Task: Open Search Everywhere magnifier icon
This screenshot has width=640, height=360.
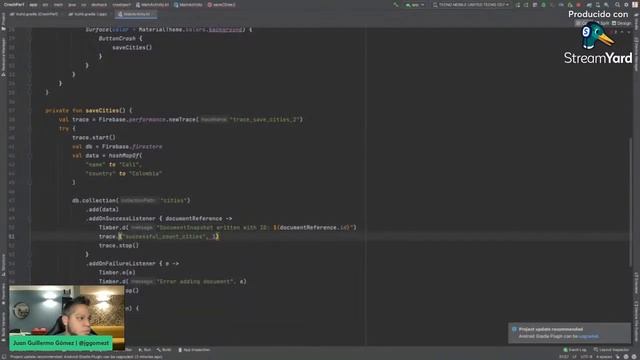Action: click(617, 5)
